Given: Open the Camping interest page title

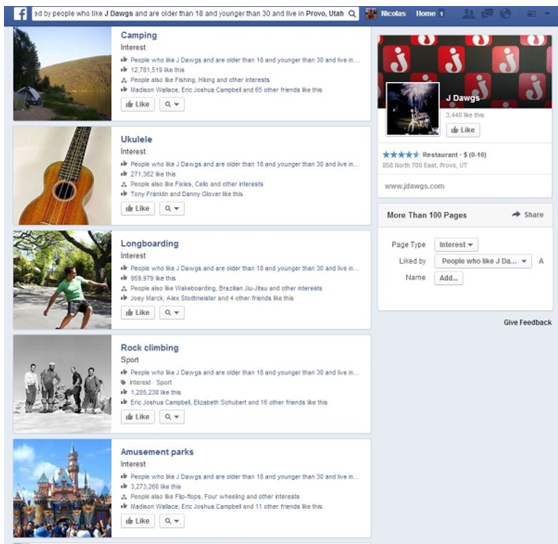Looking at the screenshot, I should click(x=139, y=35).
